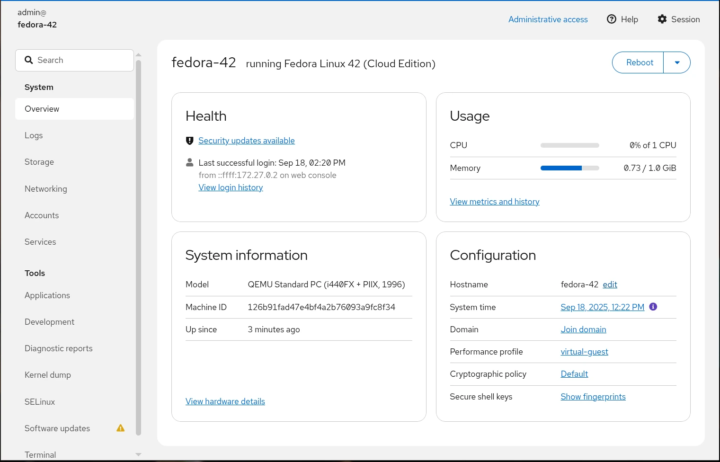Click the security shield icon in Health
Screen dimensions: 720x462
click(x=189, y=141)
